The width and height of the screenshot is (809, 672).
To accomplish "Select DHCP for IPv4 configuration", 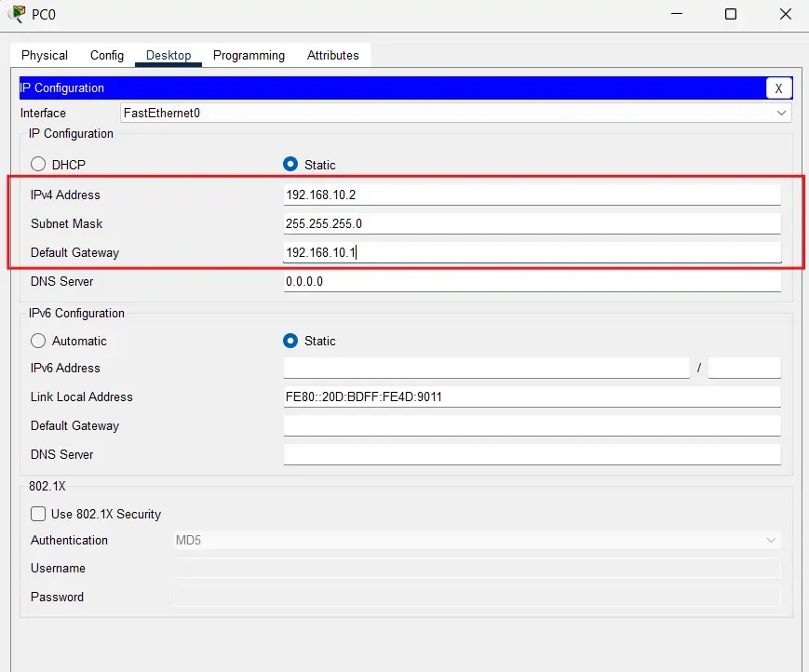I will 38,165.
